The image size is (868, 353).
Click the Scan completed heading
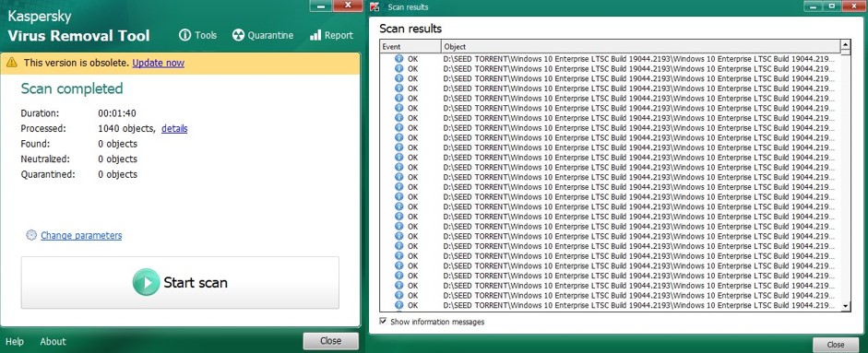(x=72, y=88)
